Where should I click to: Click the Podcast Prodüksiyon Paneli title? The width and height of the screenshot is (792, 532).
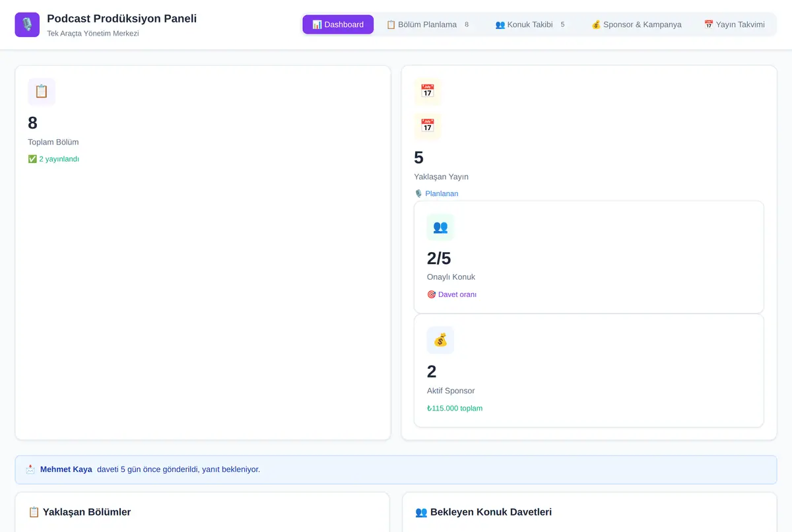point(121,18)
